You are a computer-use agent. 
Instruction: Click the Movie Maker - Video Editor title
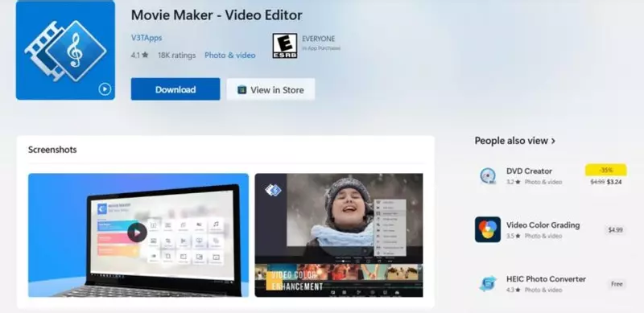217,15
